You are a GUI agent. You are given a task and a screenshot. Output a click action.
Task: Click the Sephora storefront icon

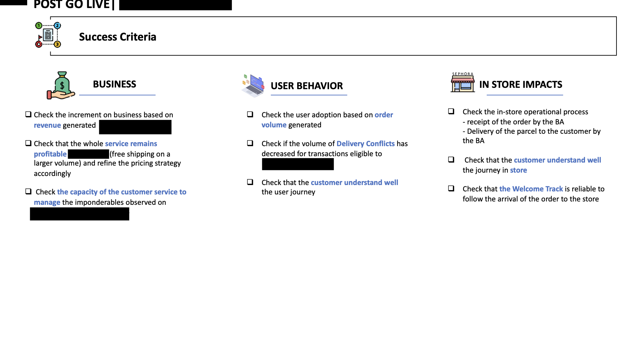[463, 82]
